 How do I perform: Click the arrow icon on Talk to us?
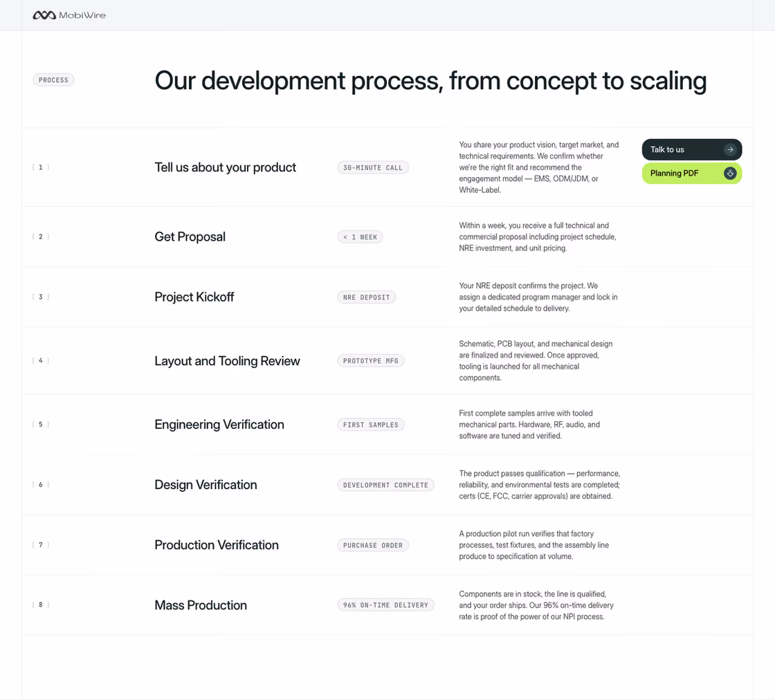(730, 149)
